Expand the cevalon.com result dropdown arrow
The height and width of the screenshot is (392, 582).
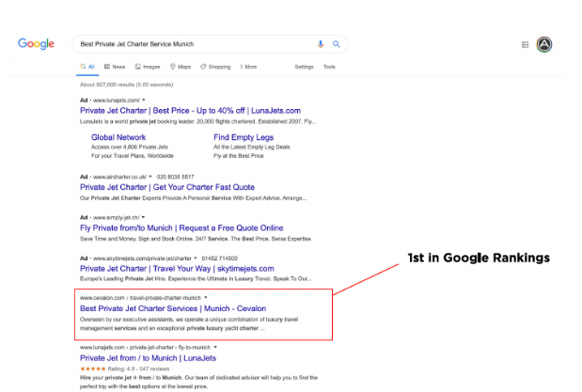[206, 298]
